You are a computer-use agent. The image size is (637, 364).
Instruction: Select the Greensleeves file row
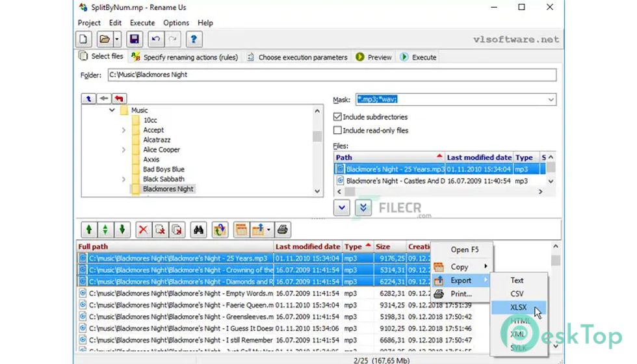coord(274,317)
